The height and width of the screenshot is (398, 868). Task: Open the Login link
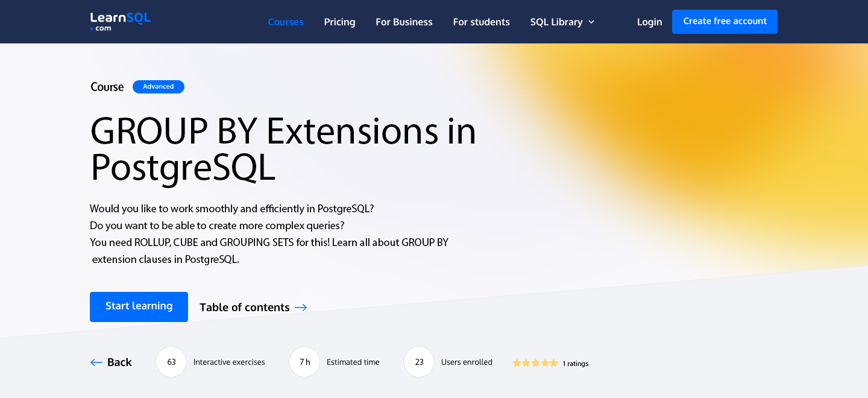pyautogui.click(x=649, y=22)
